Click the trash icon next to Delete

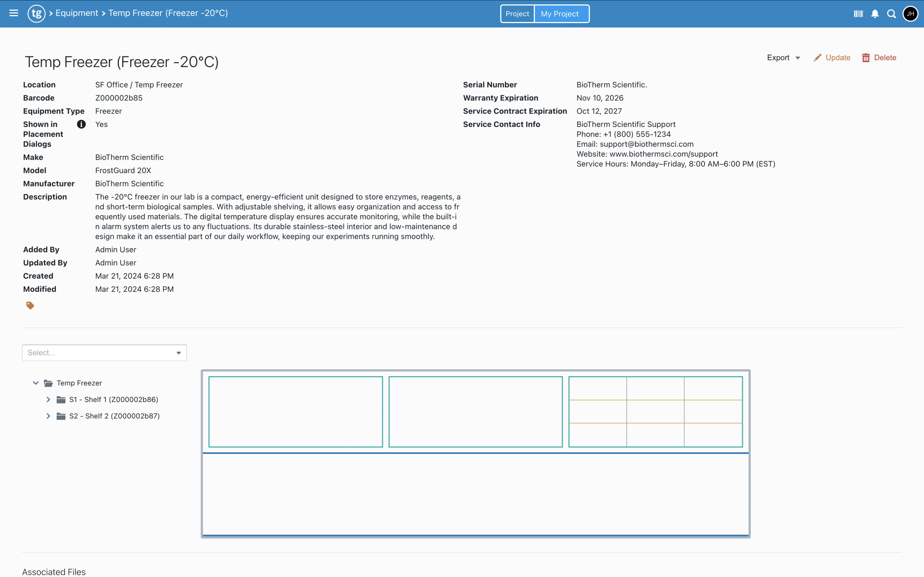[866, 57]
